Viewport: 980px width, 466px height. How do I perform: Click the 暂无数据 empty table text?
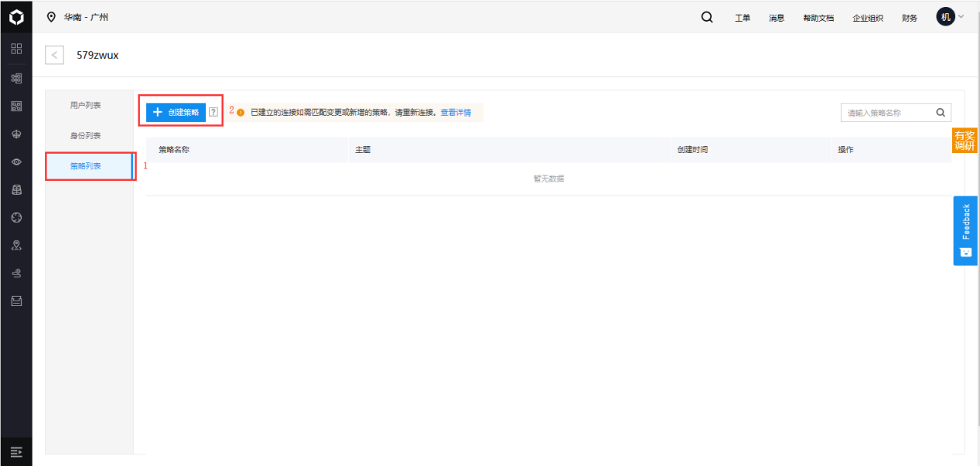pyautogui.click(x=548, y=179)
